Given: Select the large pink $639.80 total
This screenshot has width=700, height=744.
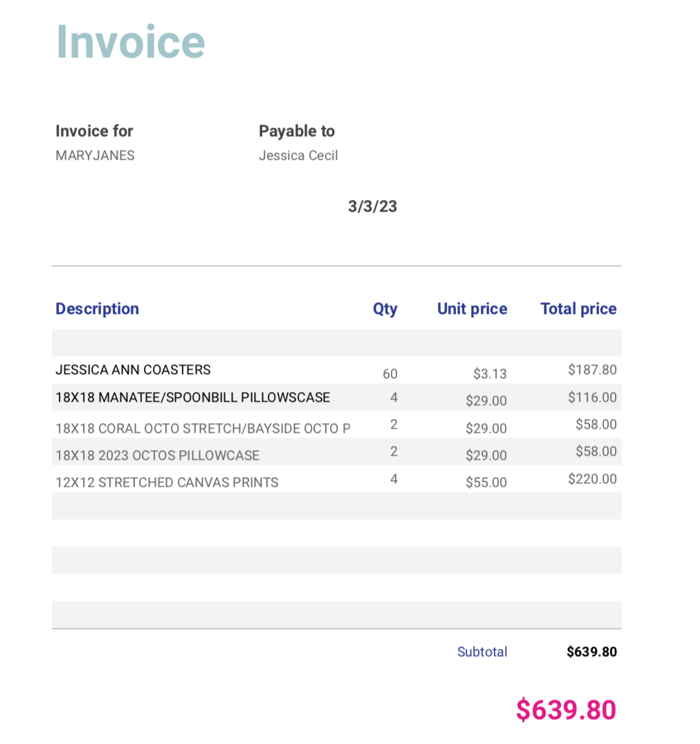Looking at the screenshot, I should (566, 710).
